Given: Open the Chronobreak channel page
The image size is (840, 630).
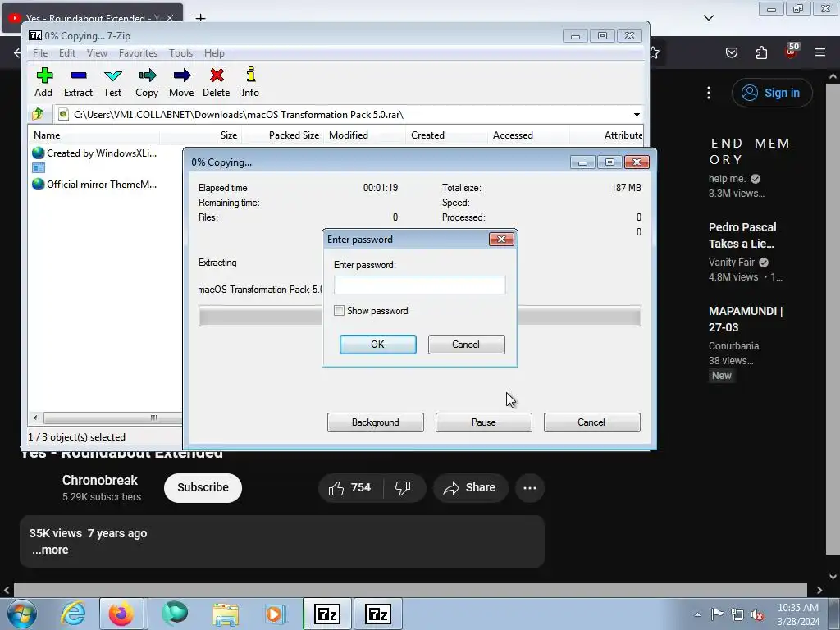Looking at the screenshot, I should coord(99,480).
